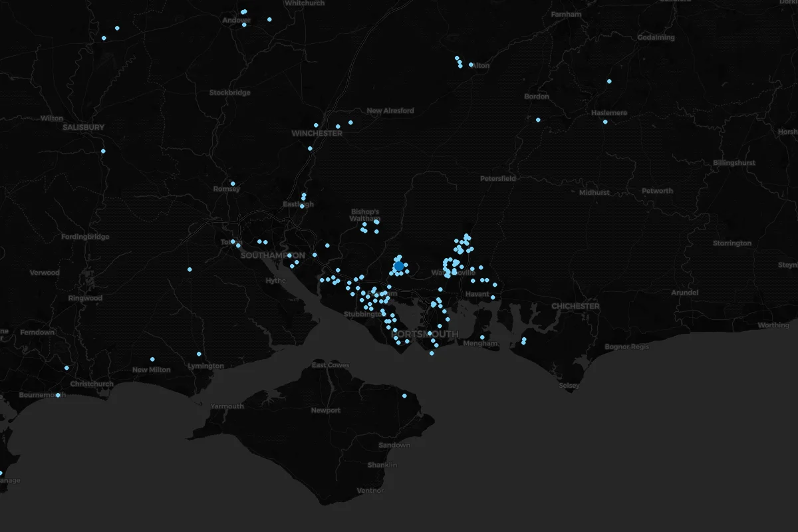
Task: Select the Petworth town label
Action: pyautogui.click(x=657, y=191)
